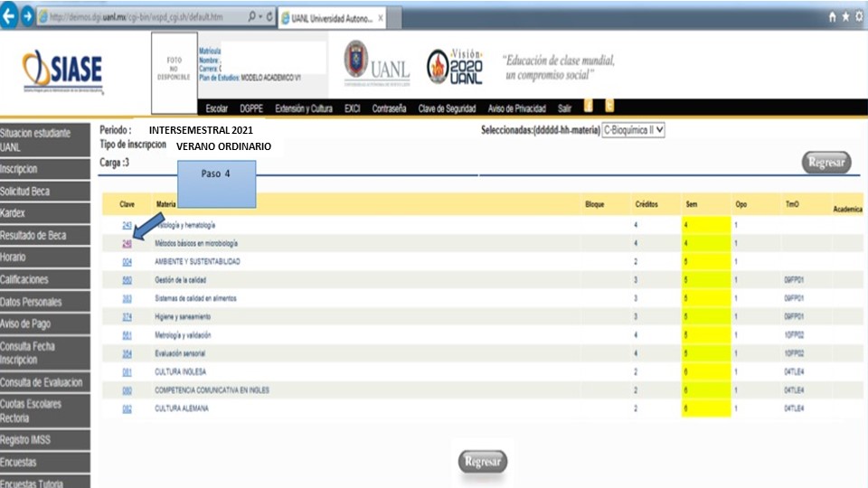Click clave 080 link for Competencia Comunicativa en Ingles
This screenshot has width=868, height=488.
[x=127, y=390]
